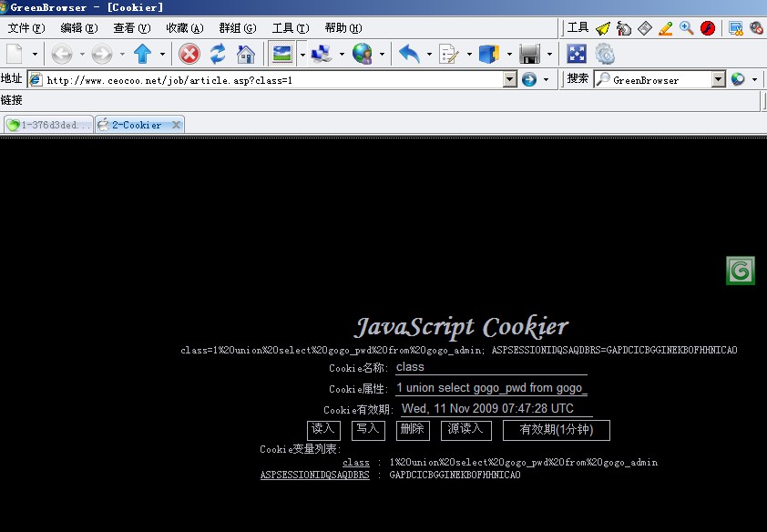
Task: Click the 链接 links bar label
Action: pyautogui.click(x=11, y=100)
